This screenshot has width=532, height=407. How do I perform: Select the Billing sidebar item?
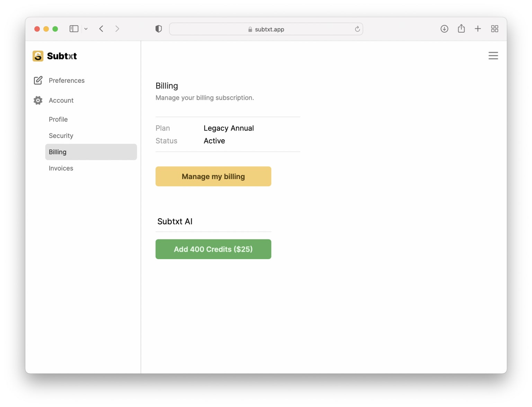pyautogui.click(x=91, y=152)
